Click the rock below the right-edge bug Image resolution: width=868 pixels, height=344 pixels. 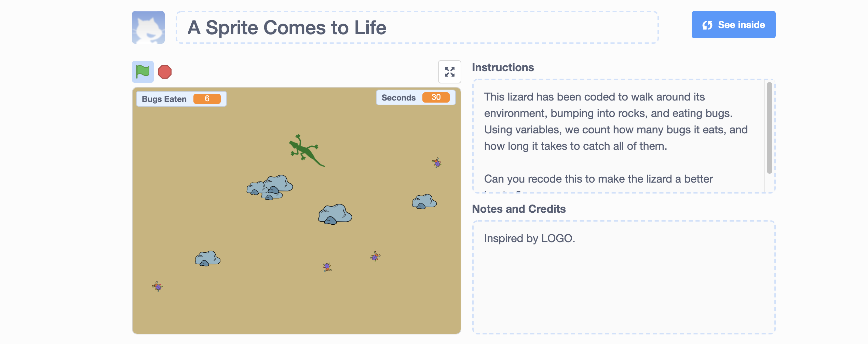pyautogui.click(x=424, y=201)
